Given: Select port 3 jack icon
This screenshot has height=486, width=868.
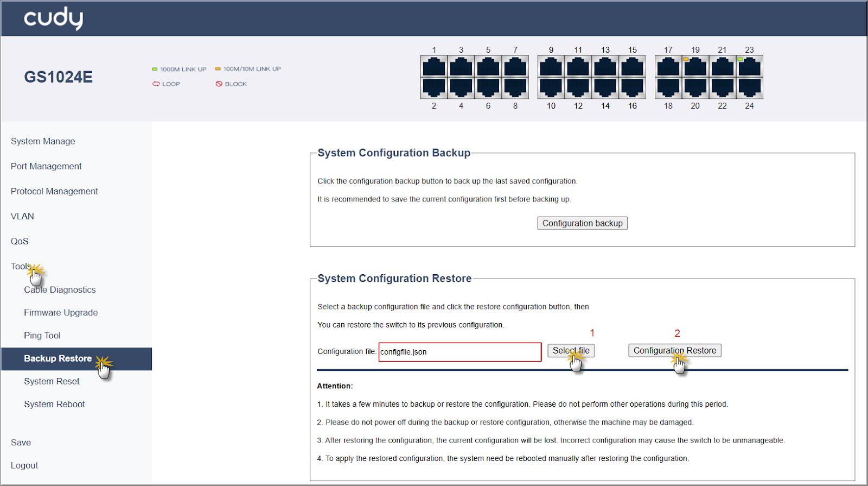Looking at the screenshot, I should click(461, 67).
